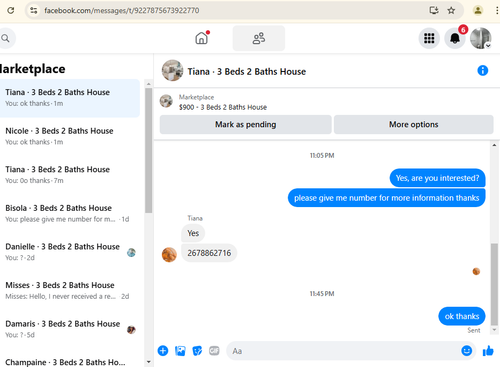Screen dimensions: 500x367
Task: Click the conversation list scroll up arrow
Action: click(149, 84)
